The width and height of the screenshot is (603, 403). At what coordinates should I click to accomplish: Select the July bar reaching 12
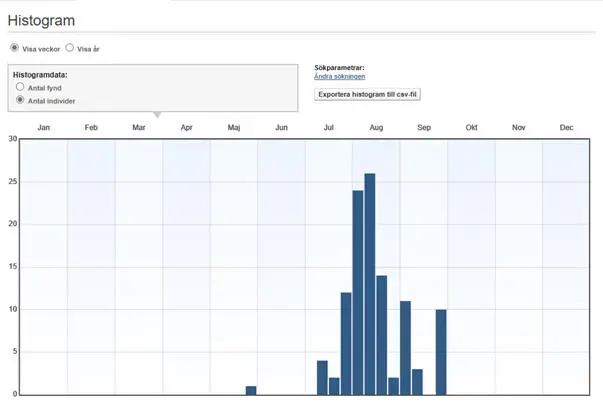(346, 343)
